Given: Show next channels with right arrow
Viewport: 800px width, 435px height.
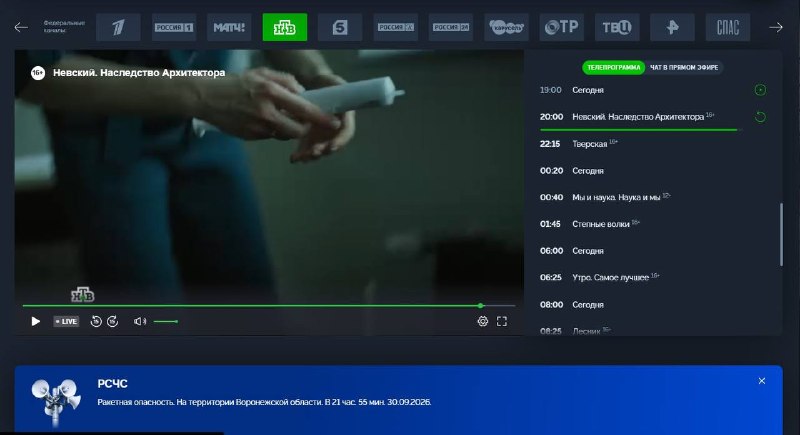Looking at the screenshot, I should [x=776, y=27].
